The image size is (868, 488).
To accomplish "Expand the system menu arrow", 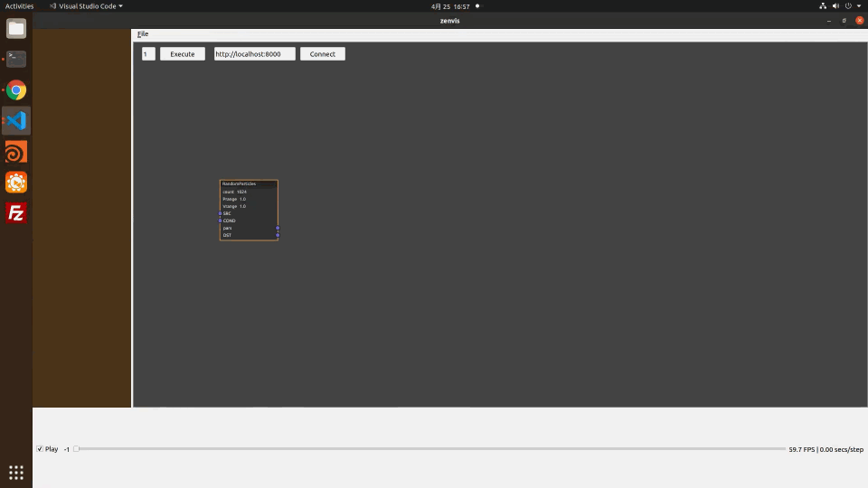I will pyautogui.click(x=859, y=6).
